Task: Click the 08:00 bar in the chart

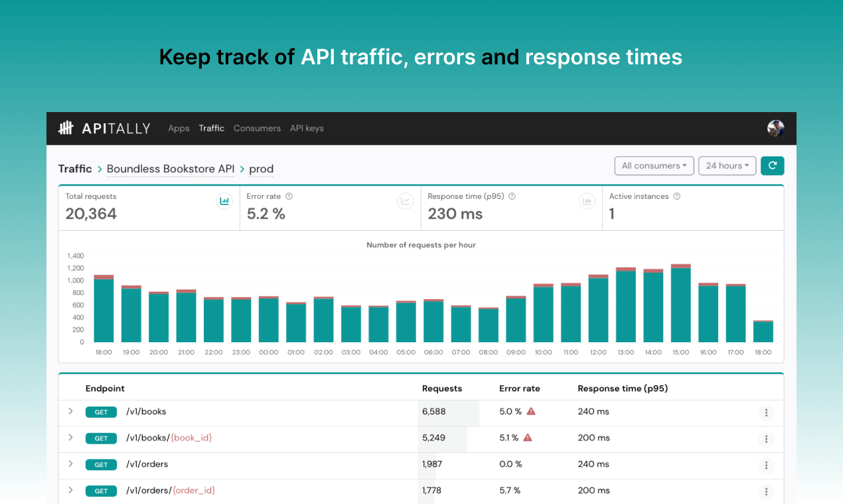Action: (489, 325)
